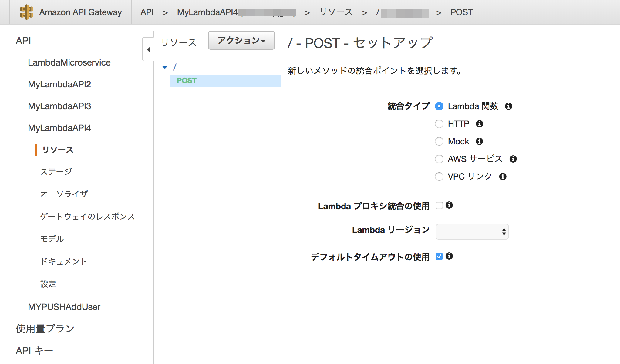Image resolution: width=620 pixels, height=364 pixels.
Task: Go to 設定 in the sidebar
Action: (48, 284)
